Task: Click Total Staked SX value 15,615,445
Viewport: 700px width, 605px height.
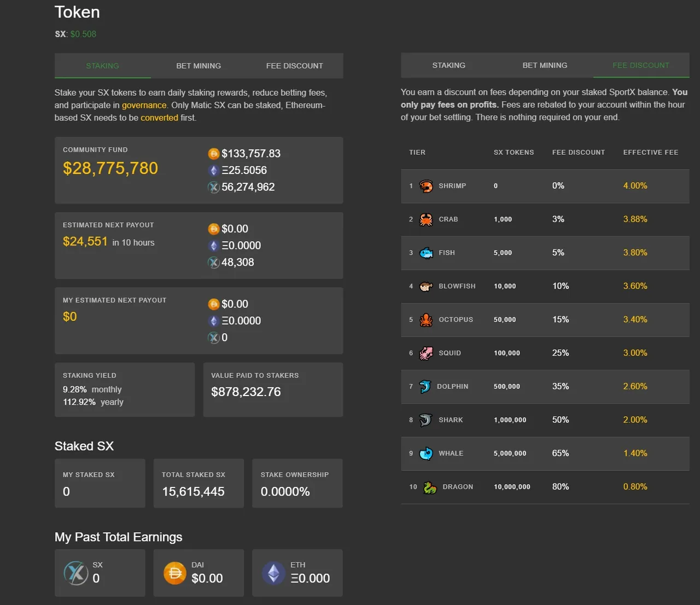Action: pyautogui.click(x=193, y=492)
